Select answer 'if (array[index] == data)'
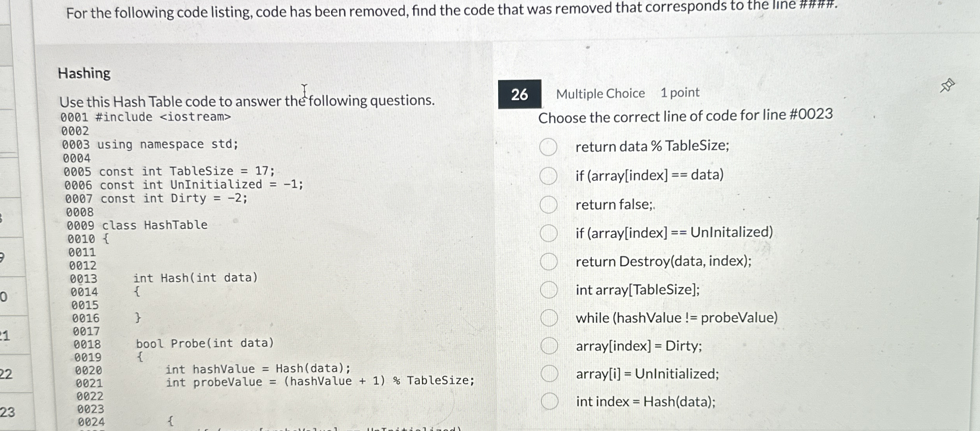Image resolution: width=980 pixels, height=431 pixels. (x=549, y=176)
